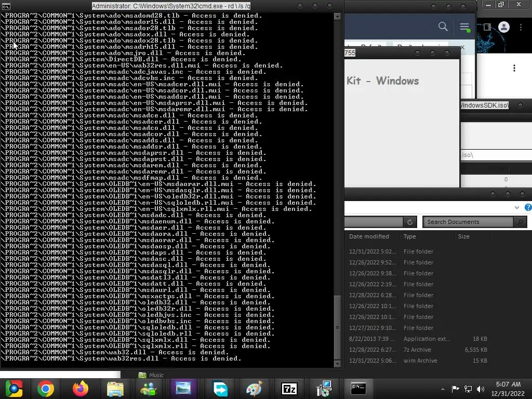Open the cmd window system menu icon
The width and height of the screenshot is (532, 399).
coord(6,6)
